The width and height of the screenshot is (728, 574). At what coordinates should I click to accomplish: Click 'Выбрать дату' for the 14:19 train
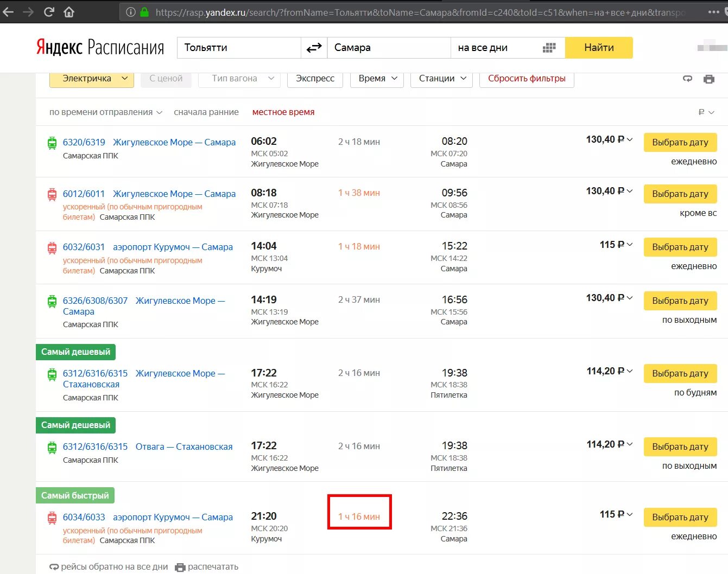click(680, 301)
